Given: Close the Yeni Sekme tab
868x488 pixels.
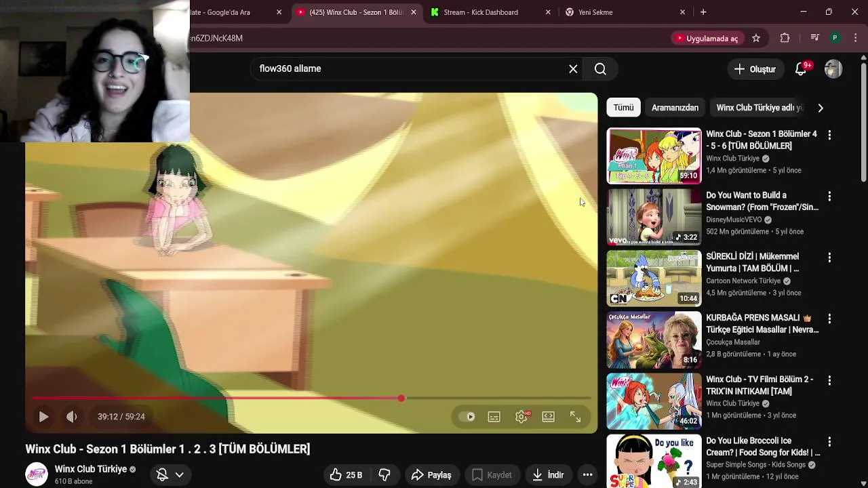Looking at the screenshot, I should click(683, 12).
